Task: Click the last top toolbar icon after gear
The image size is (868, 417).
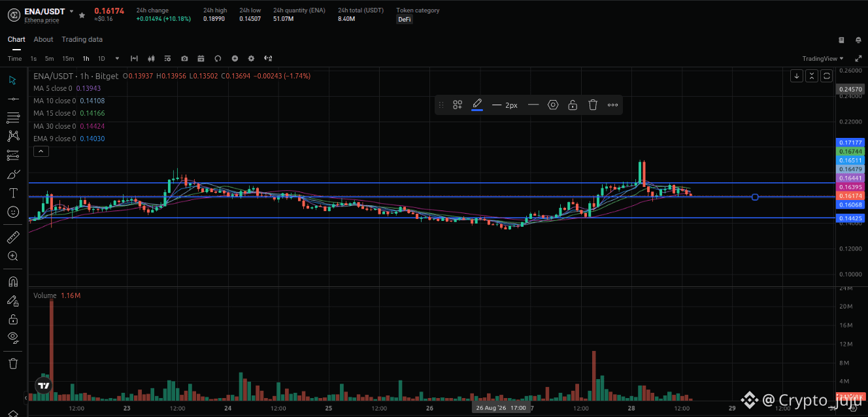Action: [x=268, y=58]
